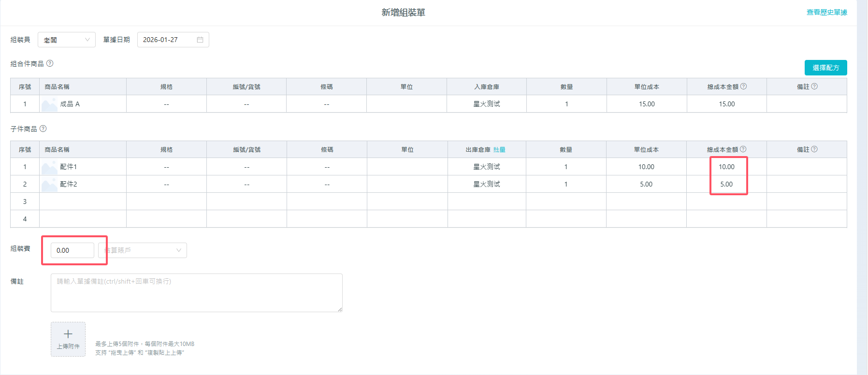
Task: Click 數量 cell of 配件2 row
Action: pyautogui.click(x=565, y=184)
